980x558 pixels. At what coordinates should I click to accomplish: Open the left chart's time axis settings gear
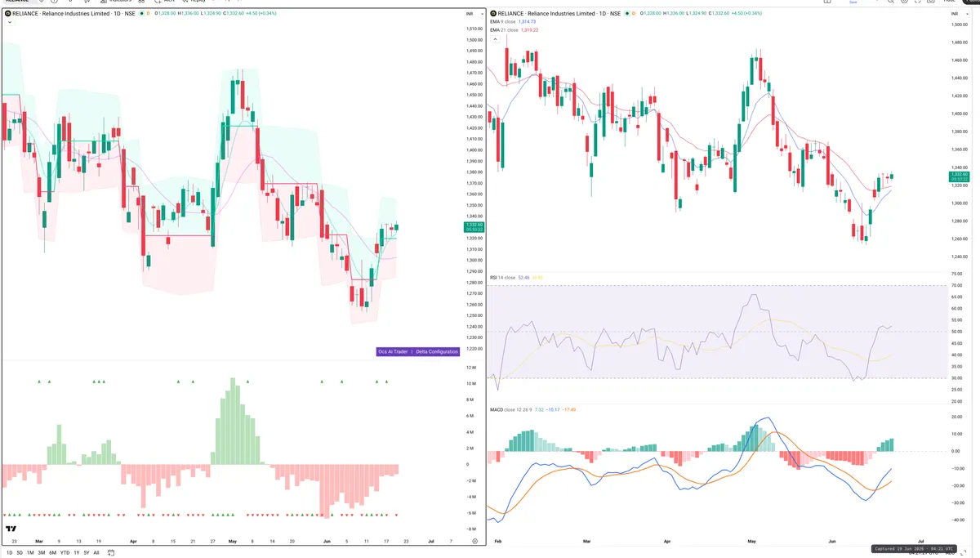474,541
